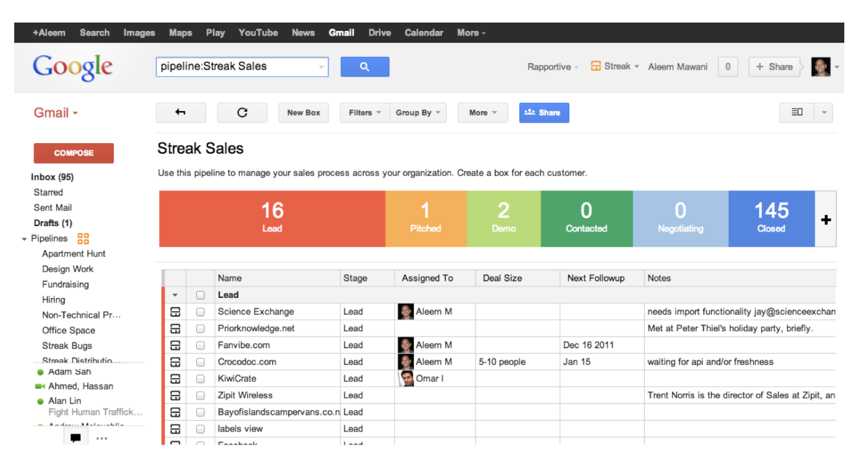This screenshot has width=868, height=476.
Task: Click the box icon for Priorknowledge.net row
Action: pos(175,328)
